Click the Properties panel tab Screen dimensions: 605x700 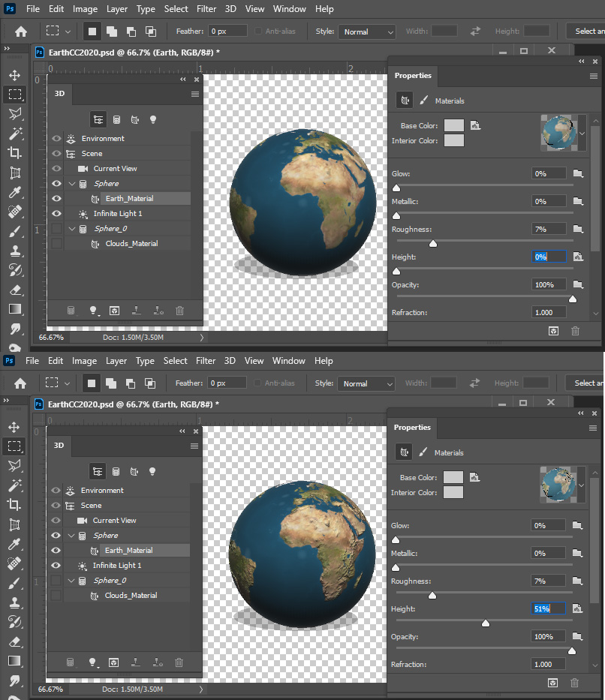413,76
